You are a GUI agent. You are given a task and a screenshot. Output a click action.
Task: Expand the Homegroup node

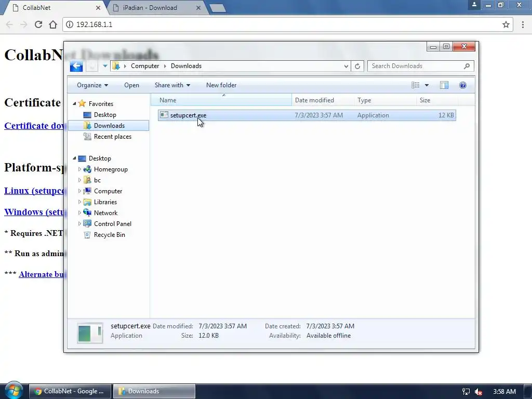[79, 169]
